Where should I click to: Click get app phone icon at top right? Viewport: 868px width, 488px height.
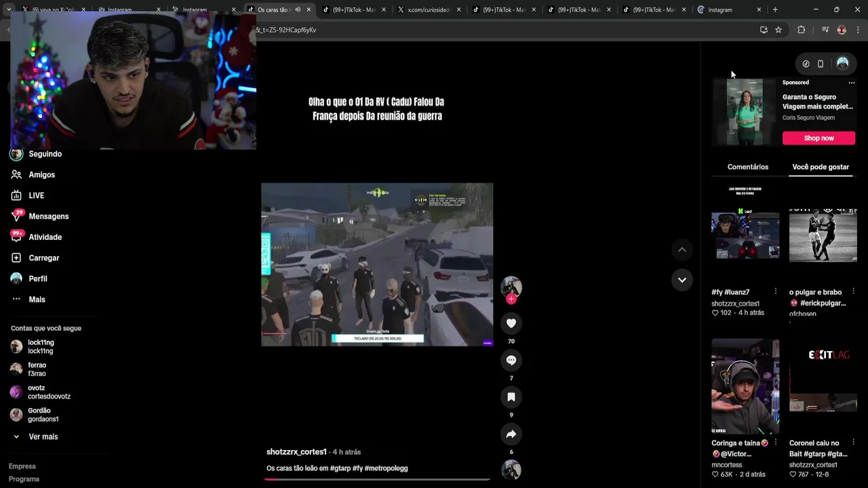(821, 64)
